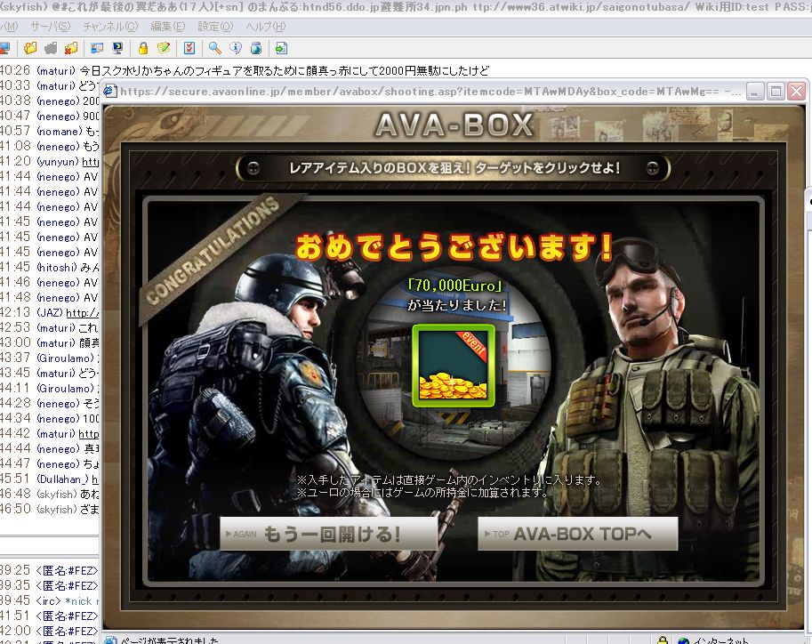Open the 編集(E) menu
The image size is (812, 644).
point(168,27)
